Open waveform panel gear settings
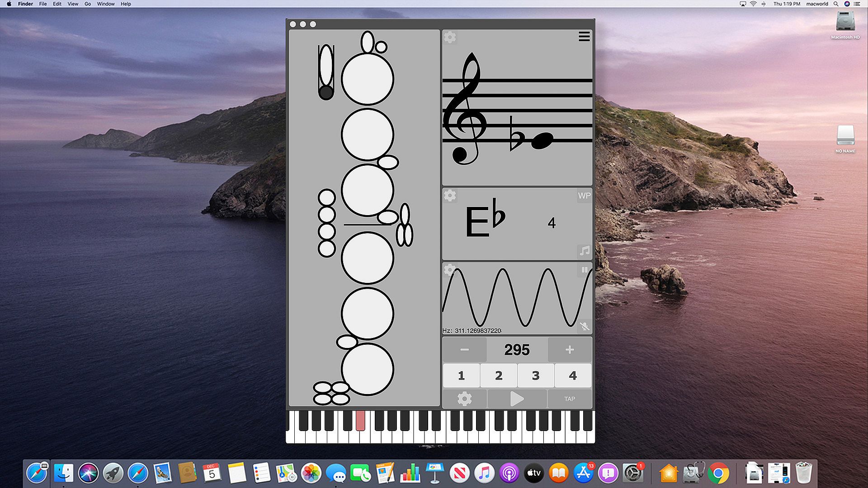Viewport: 868px width, 488px height. pos(449,270)
